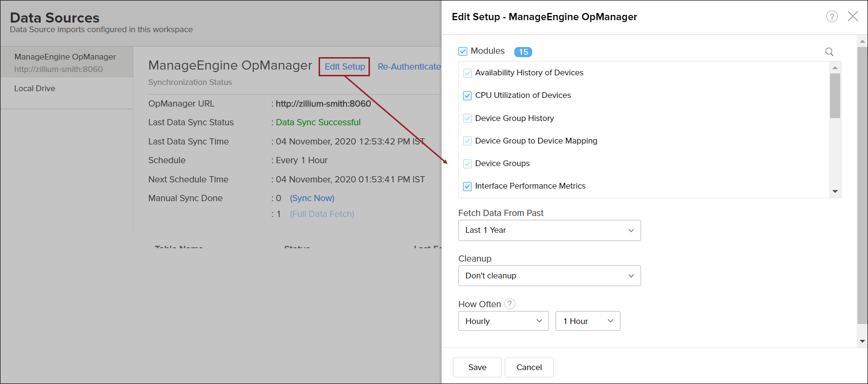Click the How Often help icon
This screenshot has height=384, width=868.
point(510,304)
